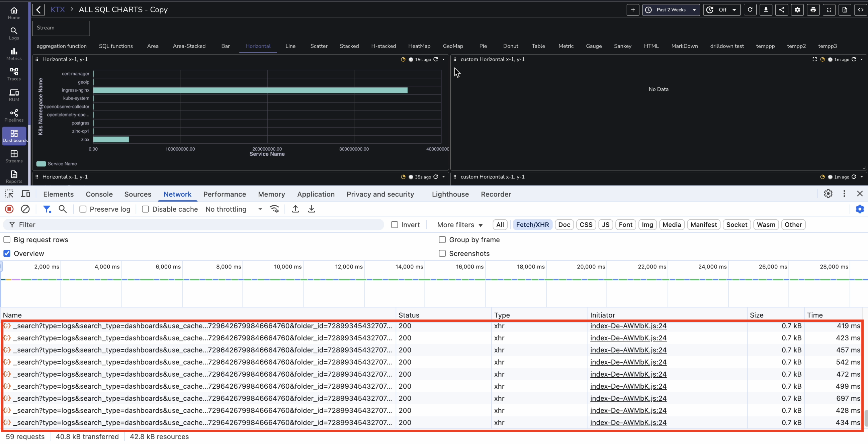Toggle the Disable cache checkbox
The image size is (868, 444).
click(x=145, y=209)
